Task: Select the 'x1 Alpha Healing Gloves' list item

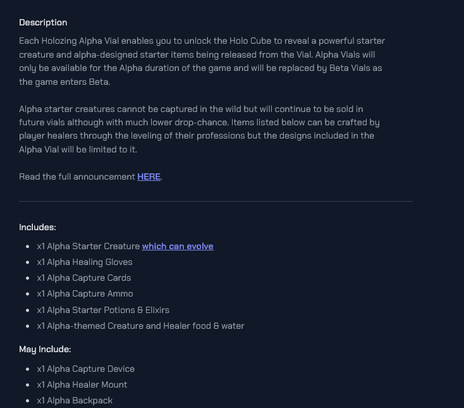Action: point(85,262)
